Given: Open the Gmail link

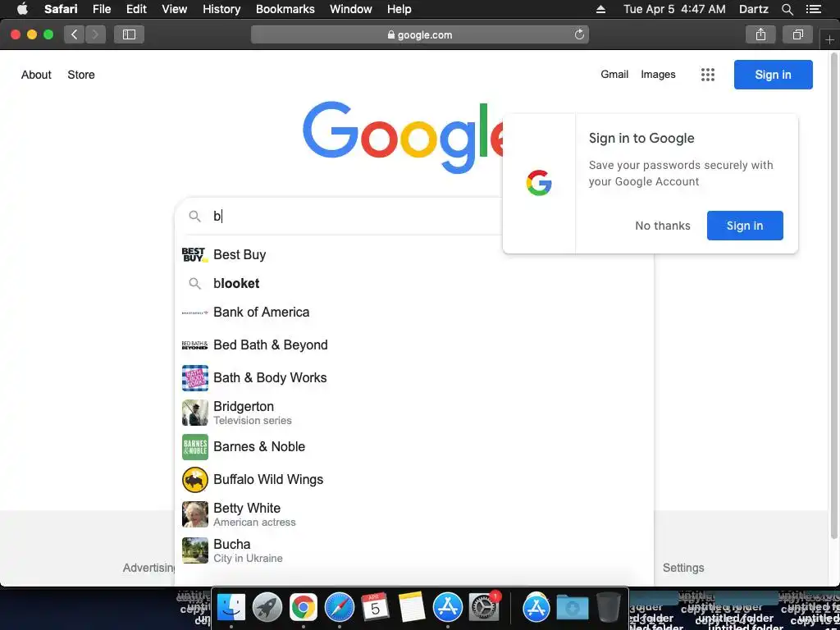Looking at the screenshot, I should point(614,75).
